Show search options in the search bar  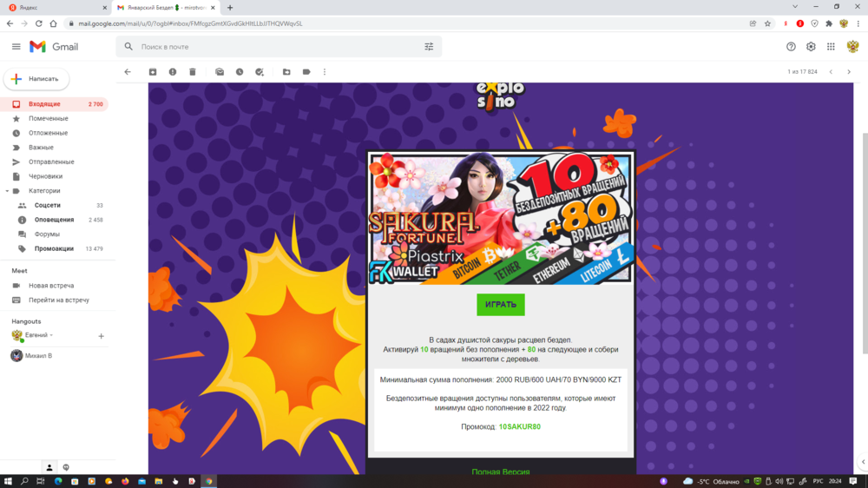429,47
